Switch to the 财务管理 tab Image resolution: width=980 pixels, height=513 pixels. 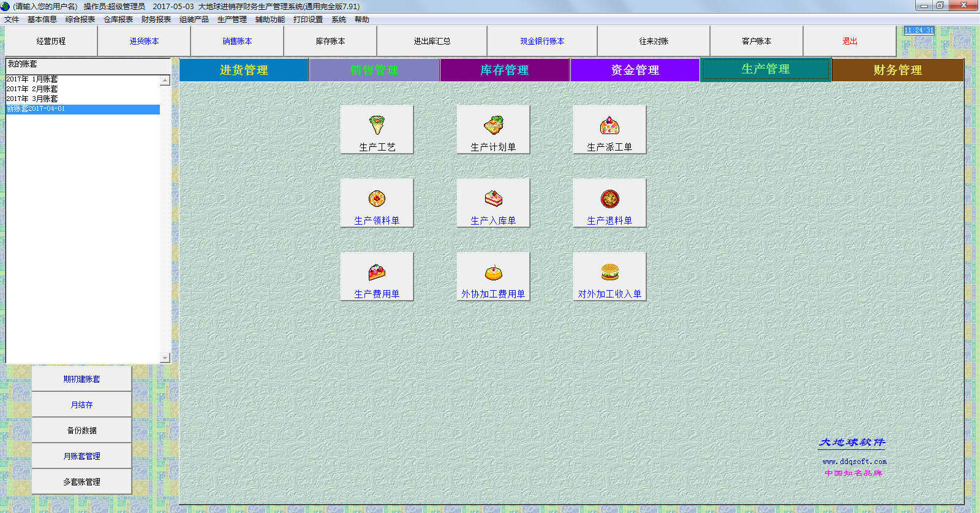pos(898,70)
